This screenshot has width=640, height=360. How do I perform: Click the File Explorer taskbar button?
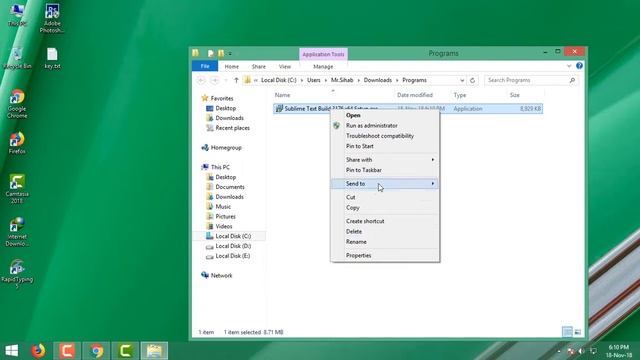[154, 351]
